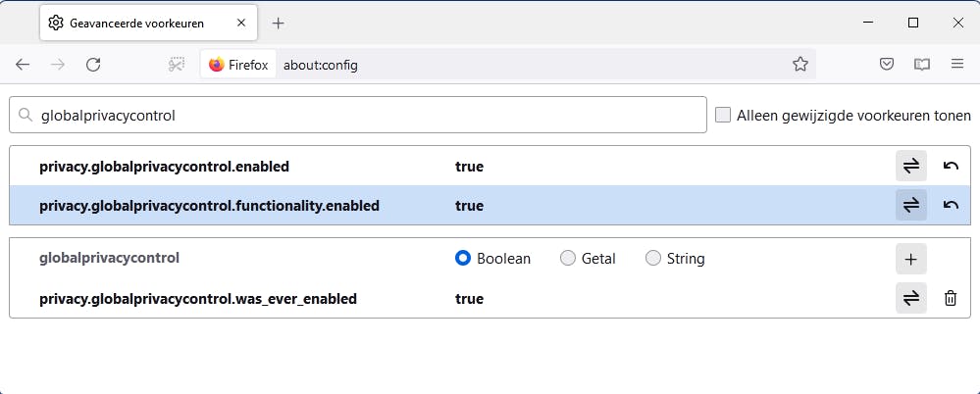The height and width of the screenshot is (394, 980).
Task: Focus the preference search field
Action: [x=363, y=115]
